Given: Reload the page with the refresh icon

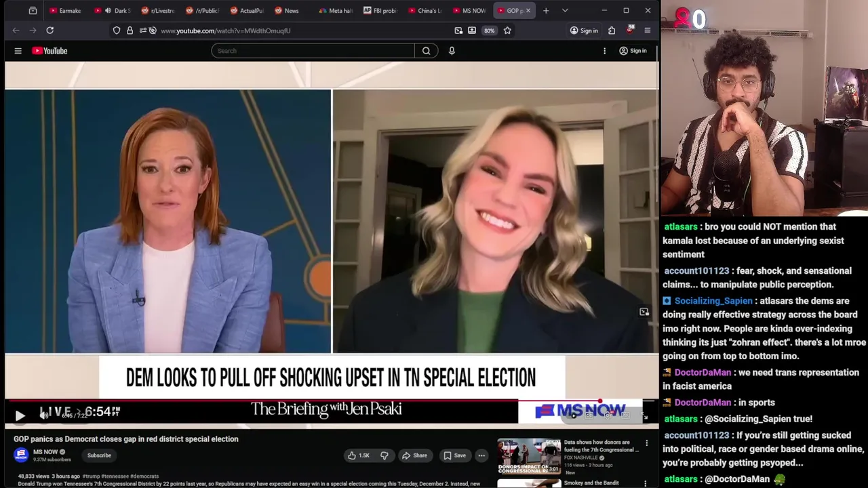Looking at the screenshot, I should [x=50, y=30].
